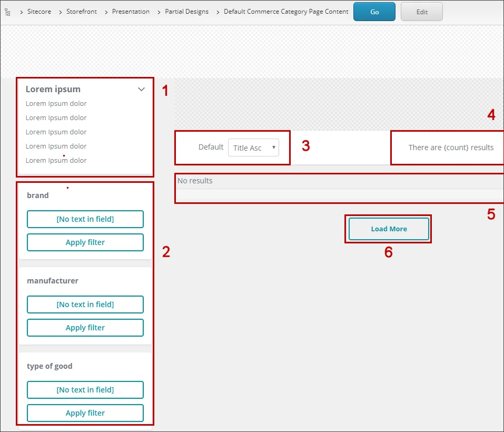Open the Title Asc sort dropdown
Viewport: 504px width, 432px height.
[253, 148]
